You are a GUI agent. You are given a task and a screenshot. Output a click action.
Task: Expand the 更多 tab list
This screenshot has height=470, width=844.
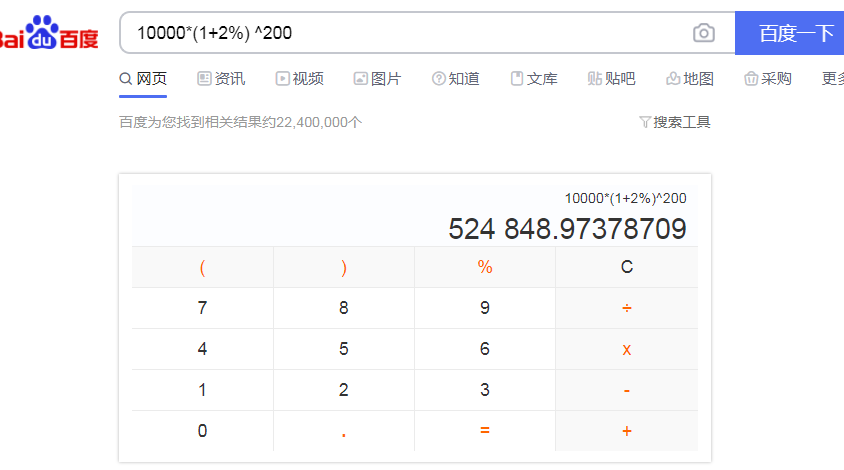(833, 79)
